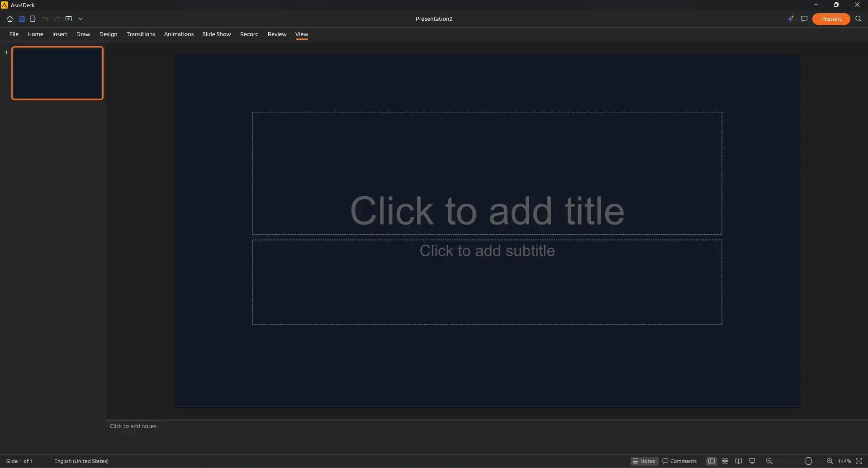The width and height of the screenshot is (868, 468).
Task: Fit slide to window icon
Action: tap(859, 461)
